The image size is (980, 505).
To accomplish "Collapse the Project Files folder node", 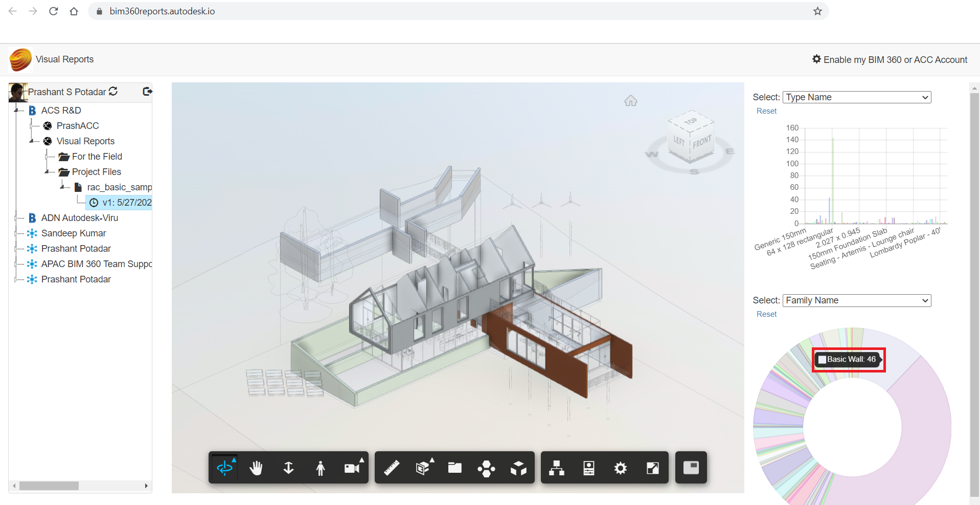I will (47, 172).
